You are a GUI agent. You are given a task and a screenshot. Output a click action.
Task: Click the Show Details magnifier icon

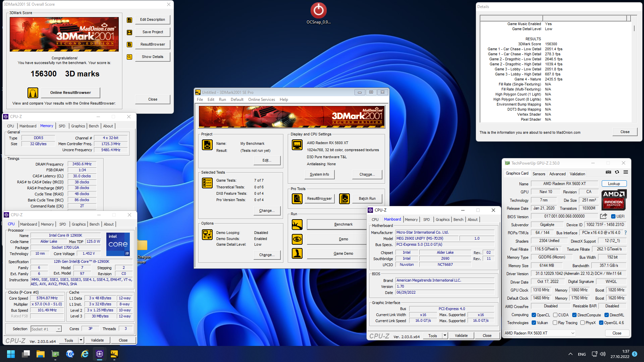(x=129, y=57)
